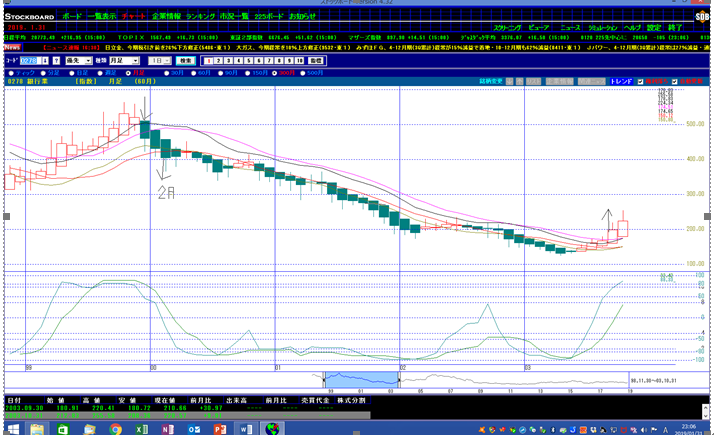Select preset button 1
This screenshot has width=714, height=435.
[x=209, y=61]
